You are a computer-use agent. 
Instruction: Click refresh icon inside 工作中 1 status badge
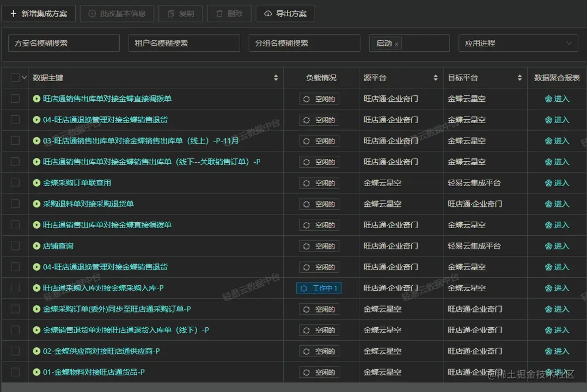[303, 288]
